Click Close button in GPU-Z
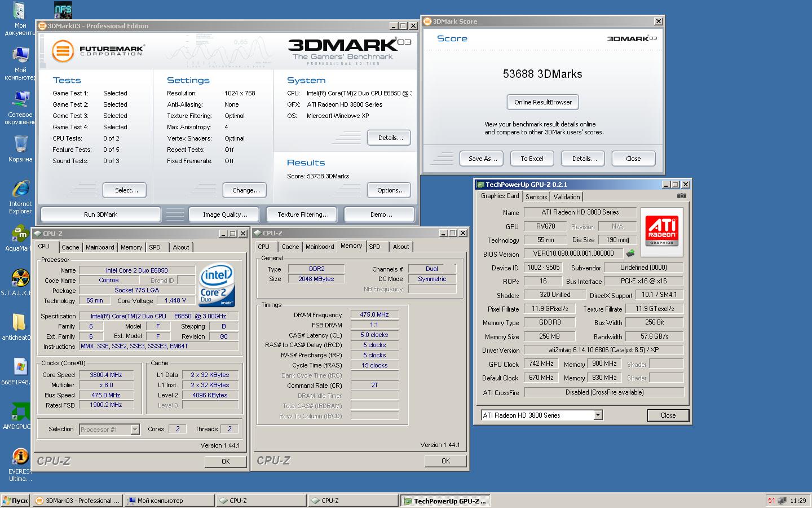 [668, 415]
